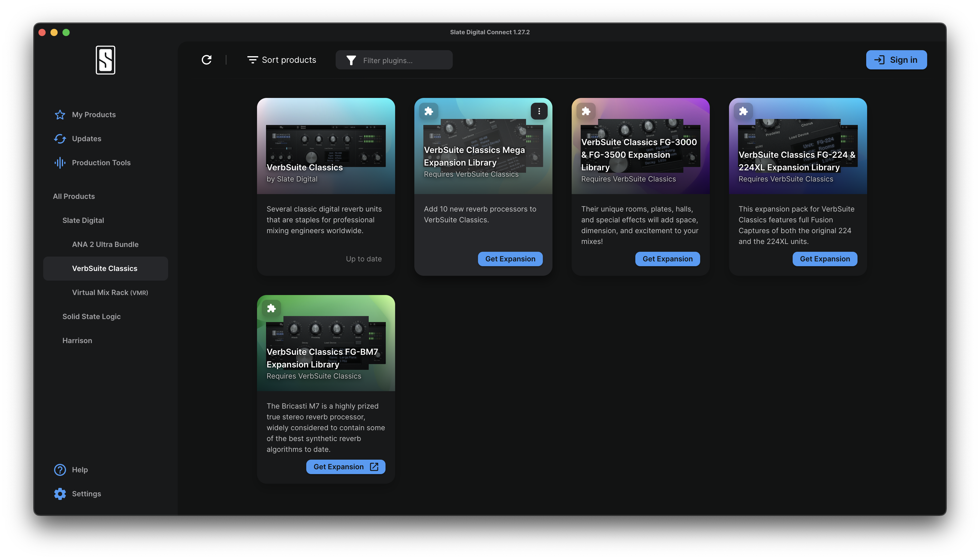980x560 pixels.
Task: Type in the Filter plugins field
Action: (394, 60)
